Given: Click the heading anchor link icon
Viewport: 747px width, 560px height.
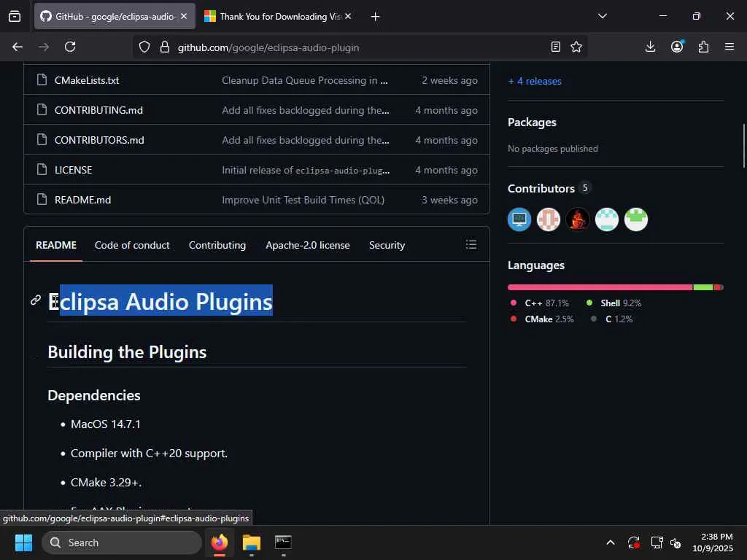Looking at the screenshot, I should coord(36,300).
